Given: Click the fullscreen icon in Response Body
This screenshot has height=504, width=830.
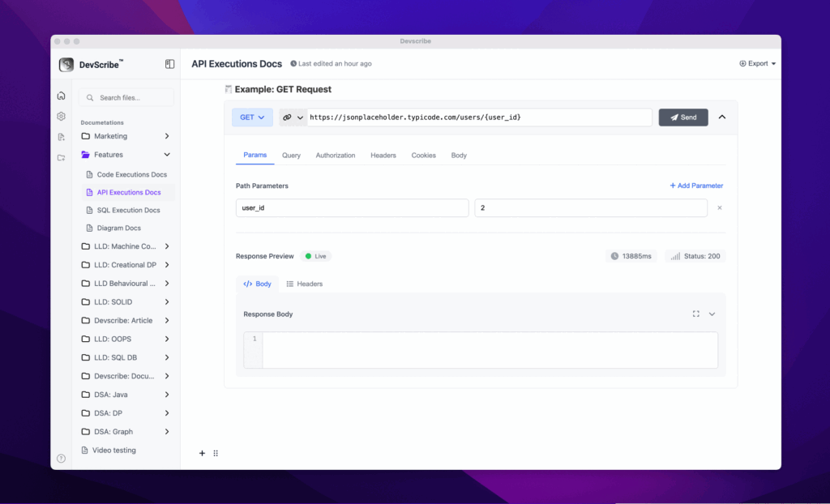Looking at the screenshot, I should coord(695,314).
